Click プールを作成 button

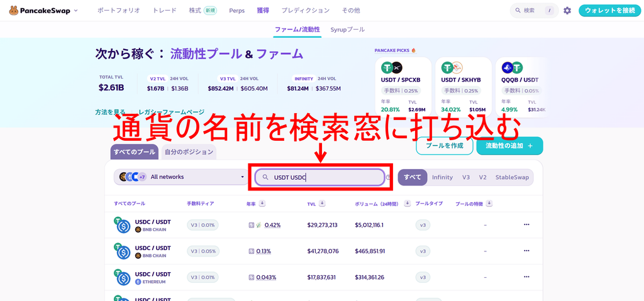coord(445,146)
